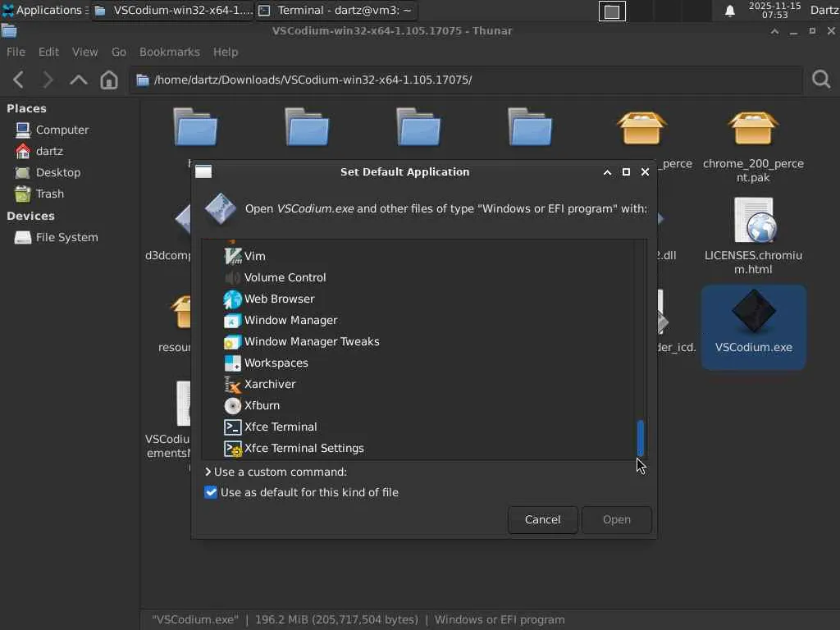This screenshot has height=630, width=840.
Task: Expand 'Use a custom command' section
Action: tap(208, 472)
